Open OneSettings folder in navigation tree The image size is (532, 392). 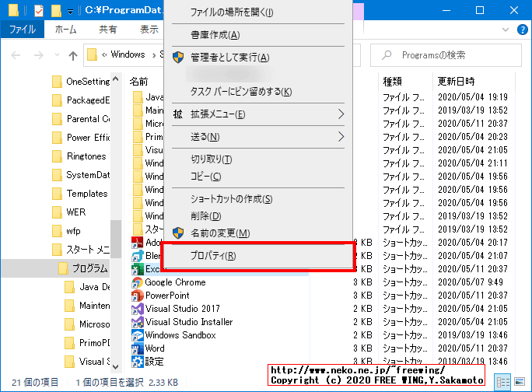(x=81, y=82)
